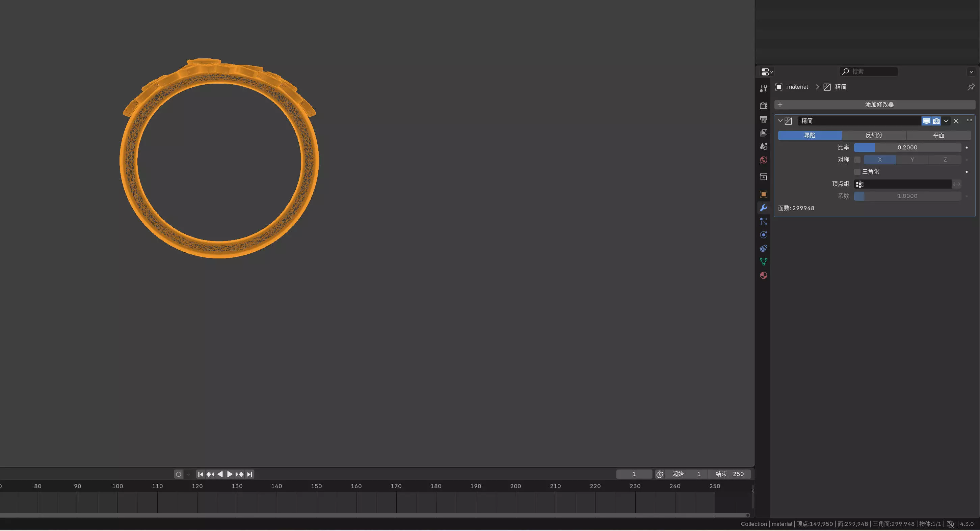
Task: Enable the 三角化 triangulate checkbox
Action: [x=857, y=172]
